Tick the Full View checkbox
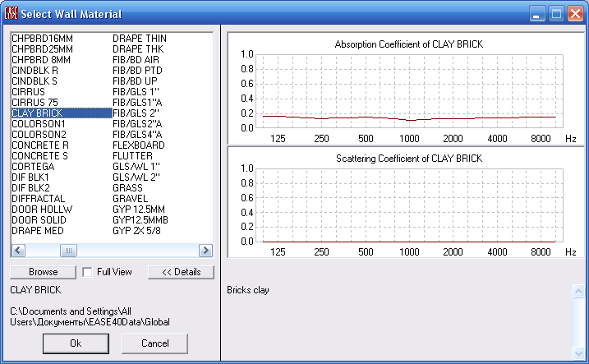The width and height of the screenshot is (589, 364). point(87,272)
